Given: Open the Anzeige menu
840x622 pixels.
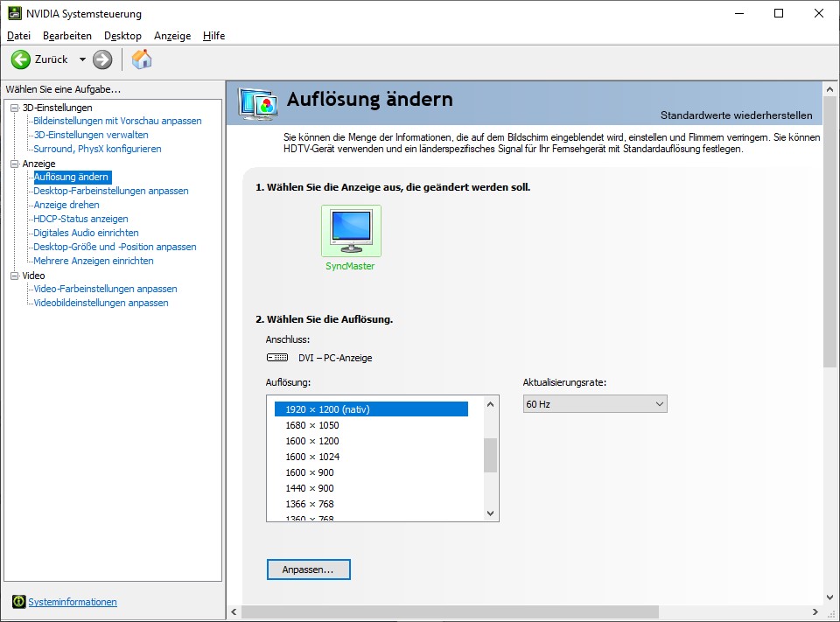Looking at the screenshot, I should click(172, 36).
